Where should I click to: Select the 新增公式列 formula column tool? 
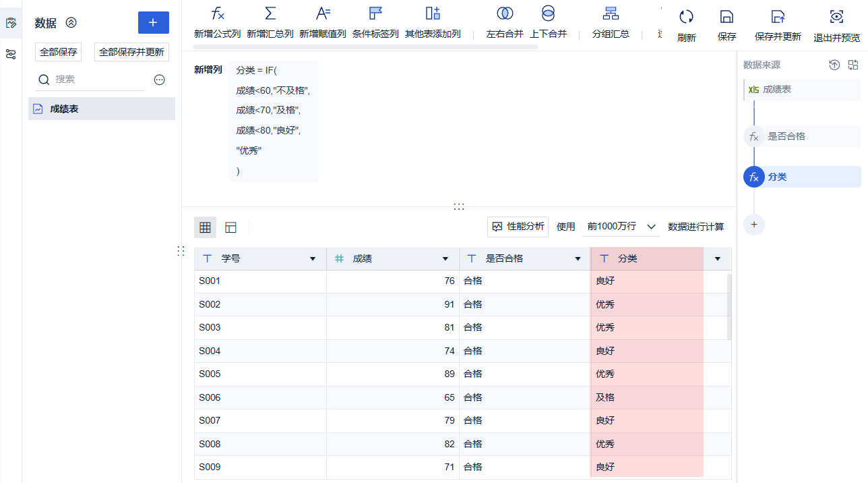coord(218,20)
